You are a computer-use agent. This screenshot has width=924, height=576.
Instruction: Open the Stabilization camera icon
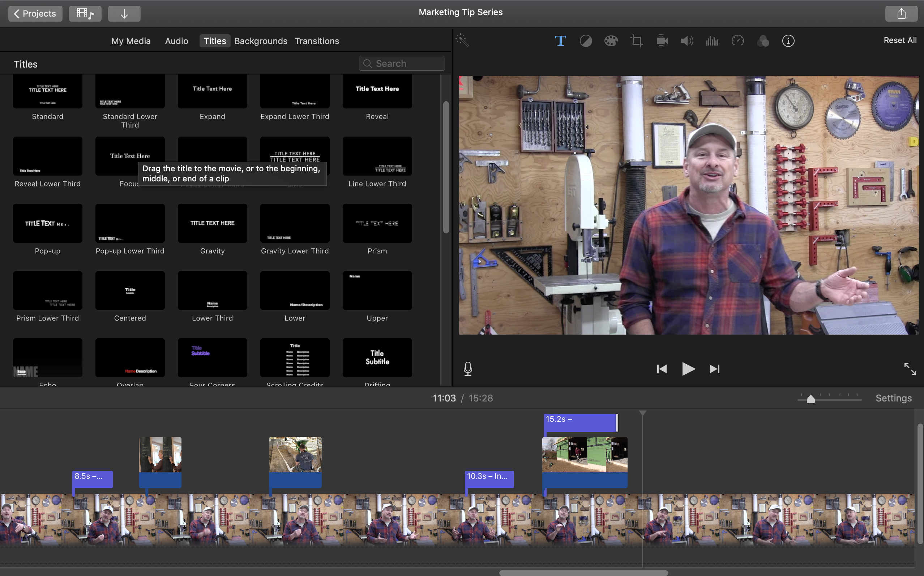coord(662,41)
